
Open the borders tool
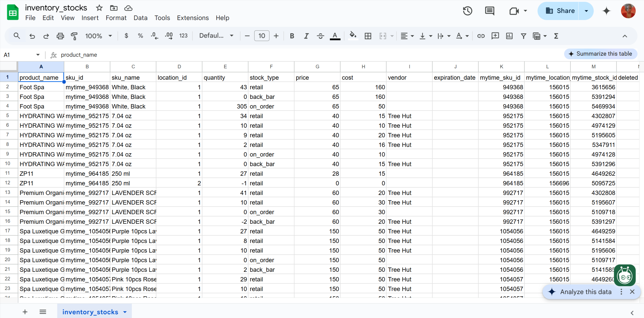tap(368, 36)
